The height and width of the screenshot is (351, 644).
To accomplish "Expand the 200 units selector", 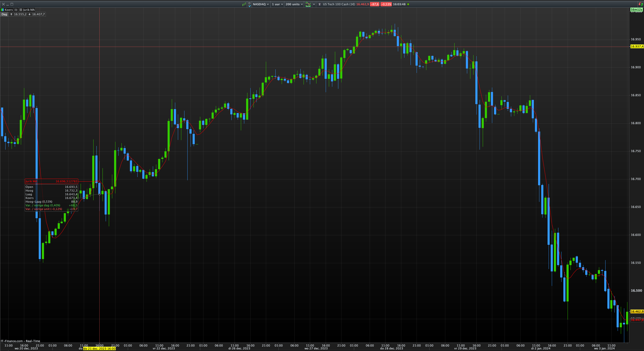I will [294, 4].
